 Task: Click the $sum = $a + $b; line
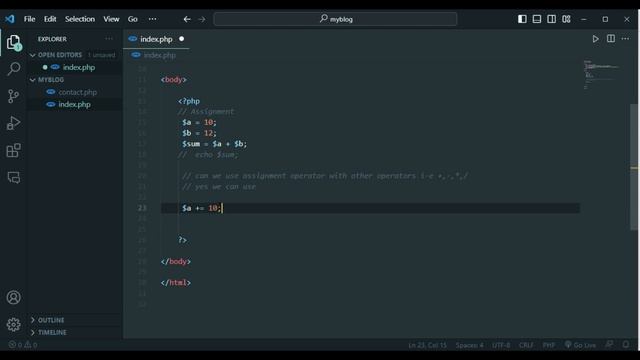[x=214, y=144]
